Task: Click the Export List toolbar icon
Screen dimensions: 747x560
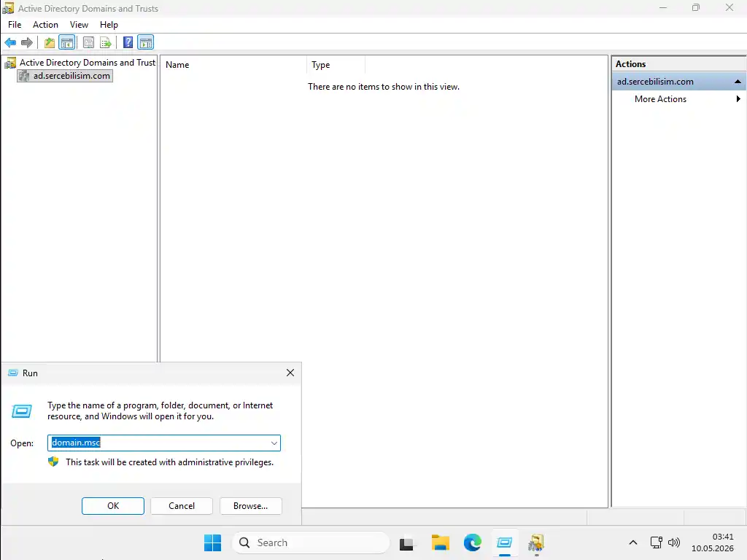Action: (x=106, y=43)
